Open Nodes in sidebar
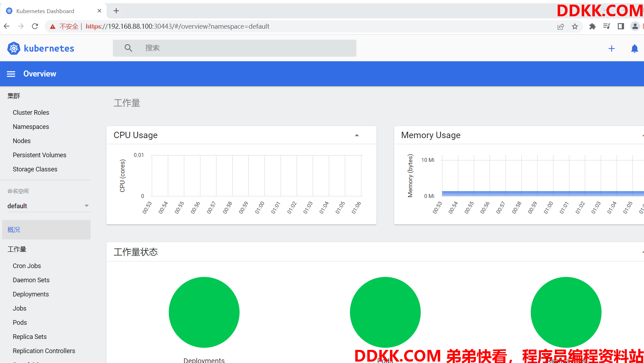The image size is (644, 363). click(22, 141)
